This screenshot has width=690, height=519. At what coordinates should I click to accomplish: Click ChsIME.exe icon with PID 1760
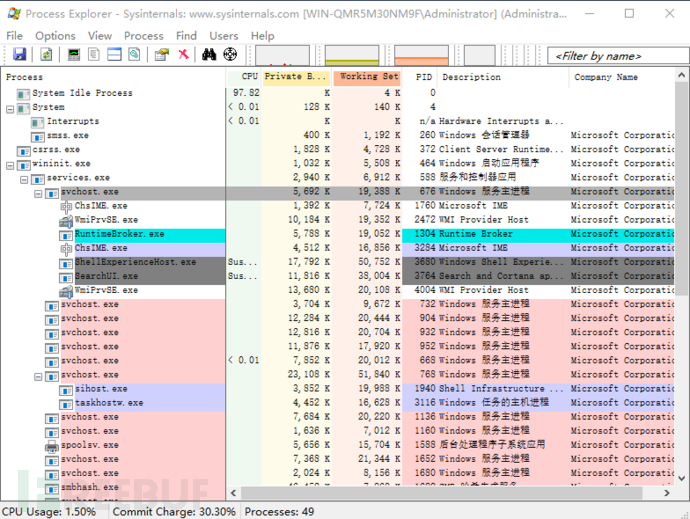pyautogui.click(x=66, y=206)
